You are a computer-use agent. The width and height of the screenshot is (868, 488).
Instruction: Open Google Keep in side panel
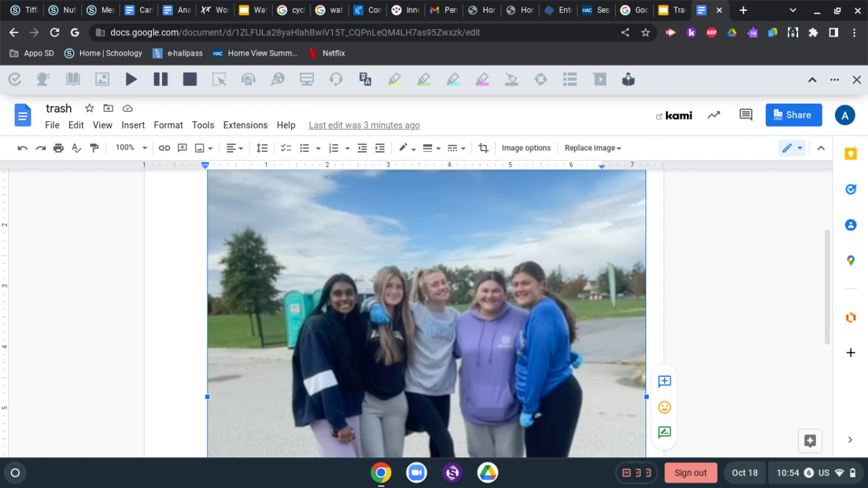click(x=850, y=154)
